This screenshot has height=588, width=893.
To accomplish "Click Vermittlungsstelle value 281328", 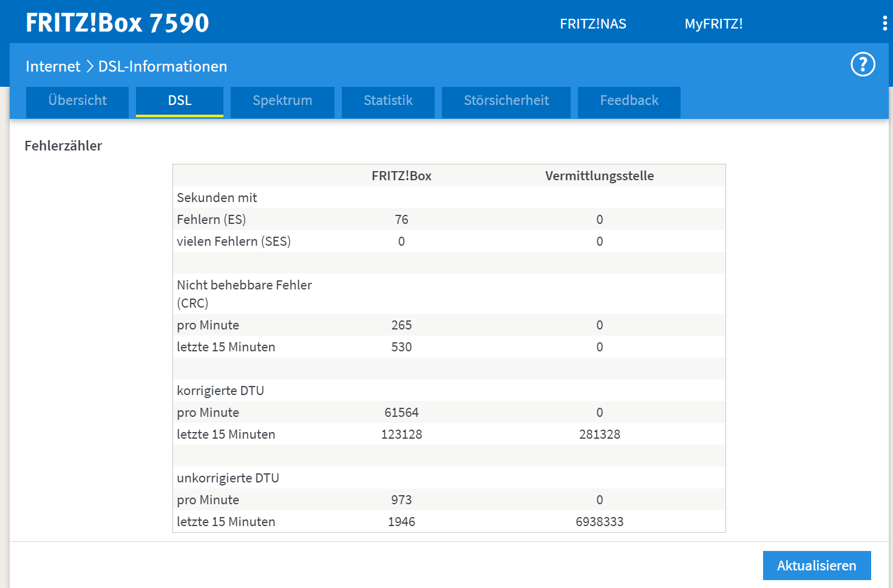I will (599, 434).
